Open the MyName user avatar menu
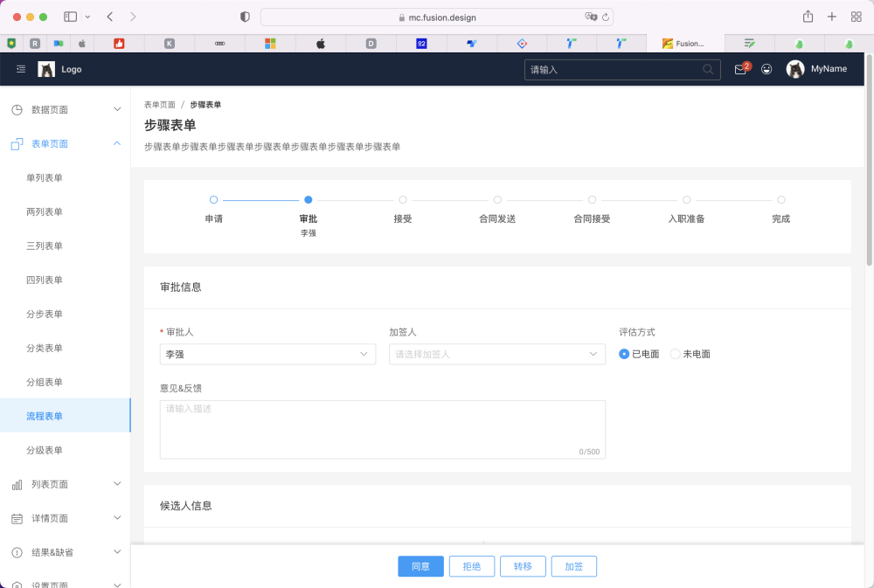 (x=795, y=69)
